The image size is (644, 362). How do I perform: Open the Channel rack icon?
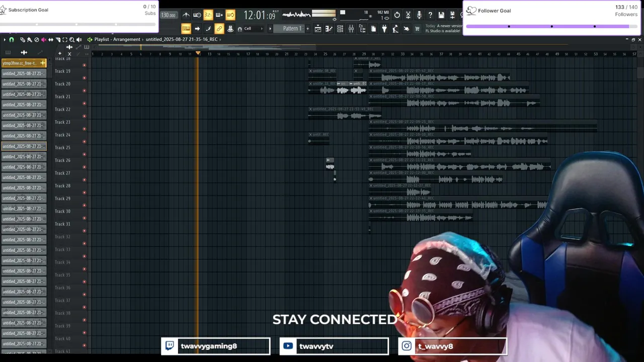point(340,29)
